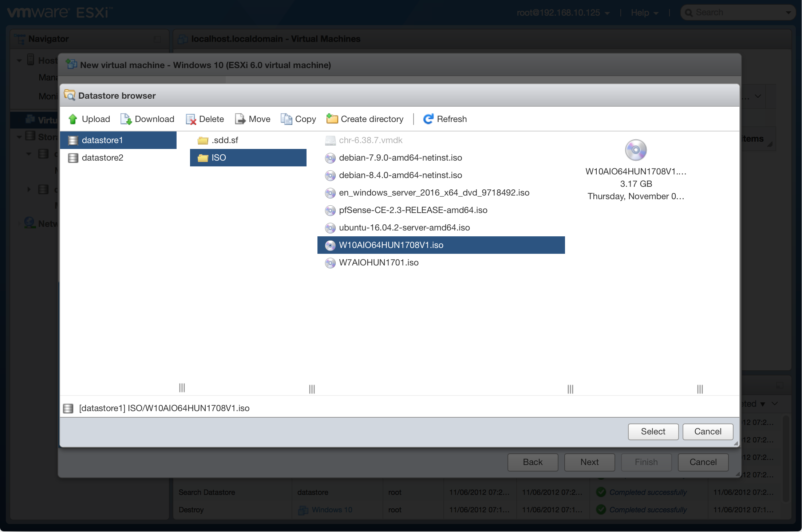Click Delete in the datastore toolbar
The height and width of the screenshot is (532, 802).
coord(205,119)
